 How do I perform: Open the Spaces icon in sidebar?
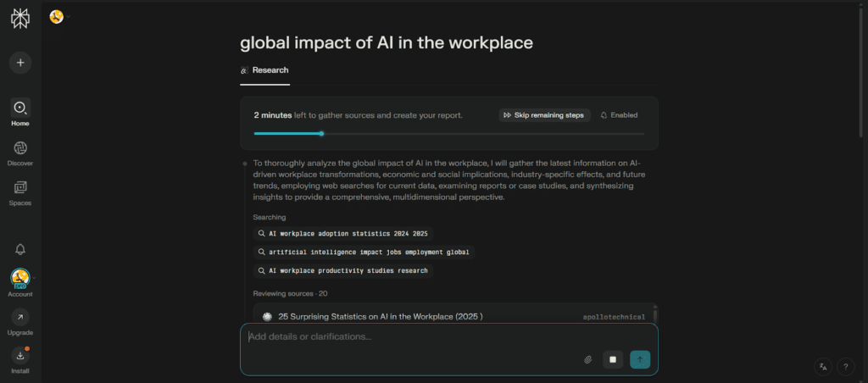pyautogui.click(x=19, y=188)
